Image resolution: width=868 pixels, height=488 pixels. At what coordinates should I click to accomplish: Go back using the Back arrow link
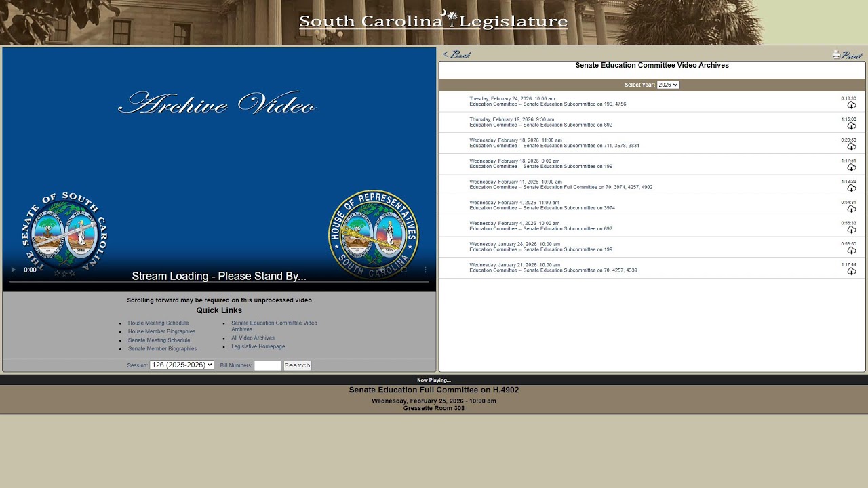(x=457, y=54)
